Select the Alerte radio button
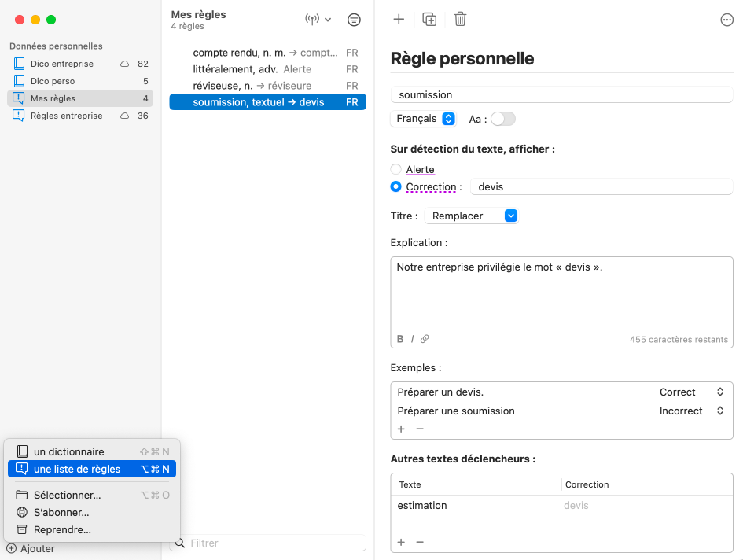This screenshot has height=560, width=743. click(396, 169)
